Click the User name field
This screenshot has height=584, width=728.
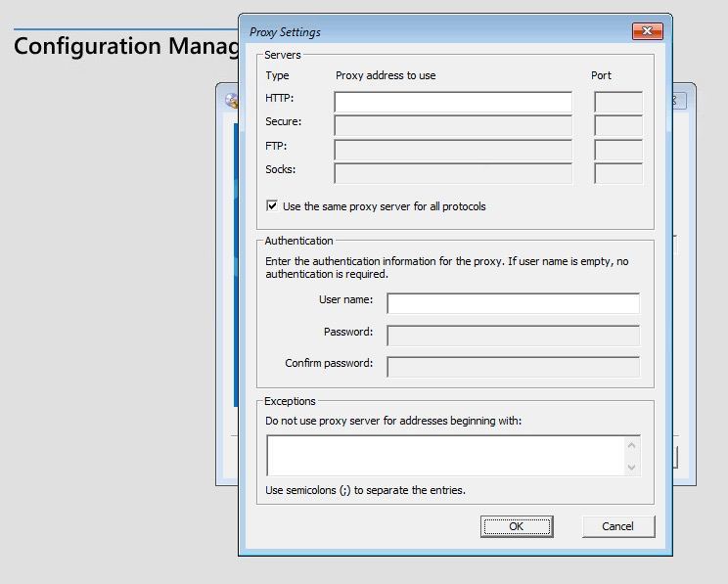pos(513,303)
